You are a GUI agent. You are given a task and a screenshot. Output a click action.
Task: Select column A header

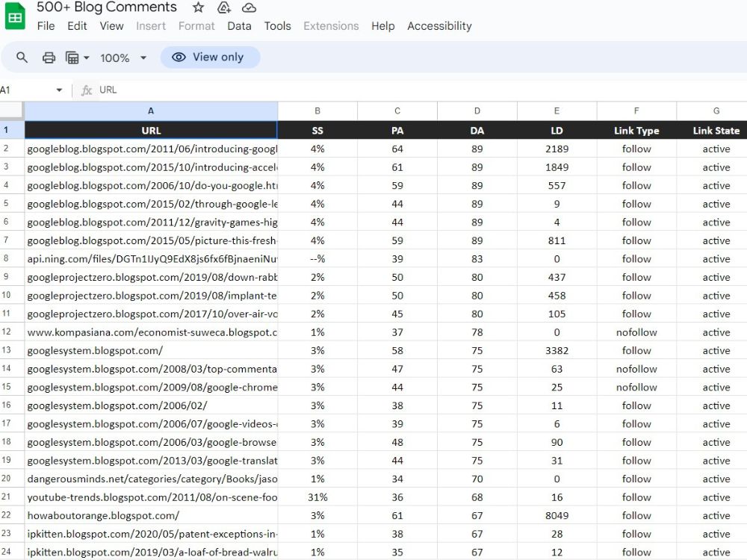point(151,111)
